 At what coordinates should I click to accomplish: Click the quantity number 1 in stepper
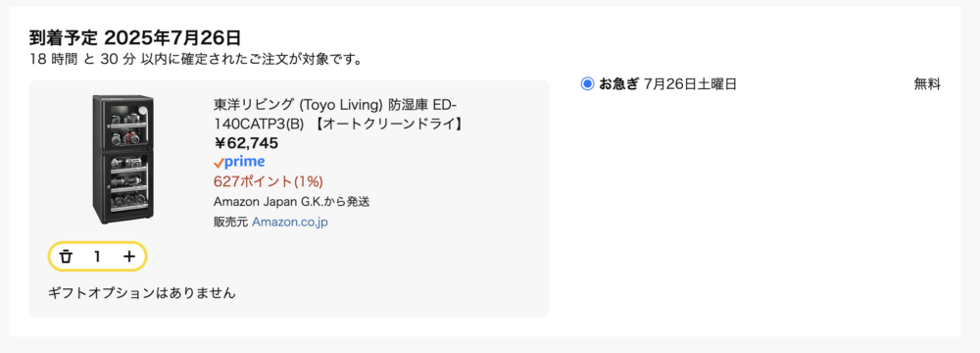coord(97,256)
